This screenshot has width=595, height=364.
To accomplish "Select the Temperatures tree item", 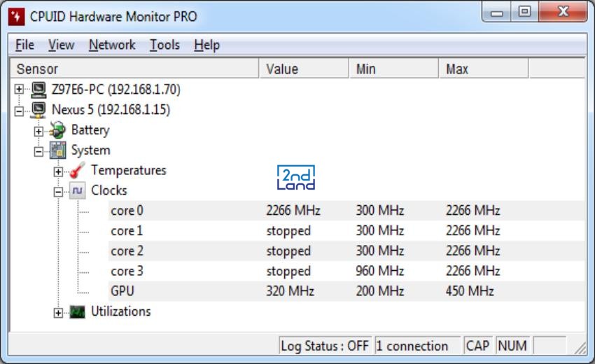I will [129, 170].
